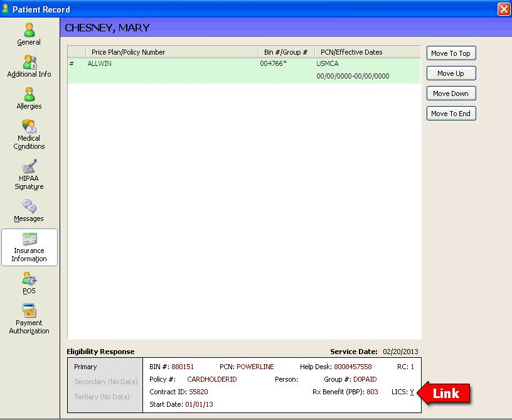
Task: Open the Messages icon
Action: click(x=29, y=207)
